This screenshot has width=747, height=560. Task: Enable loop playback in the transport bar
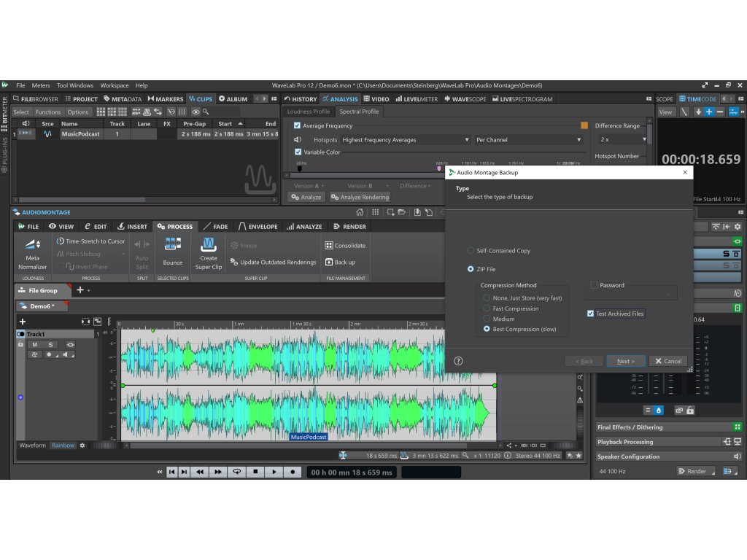click(x=236, y=472)
